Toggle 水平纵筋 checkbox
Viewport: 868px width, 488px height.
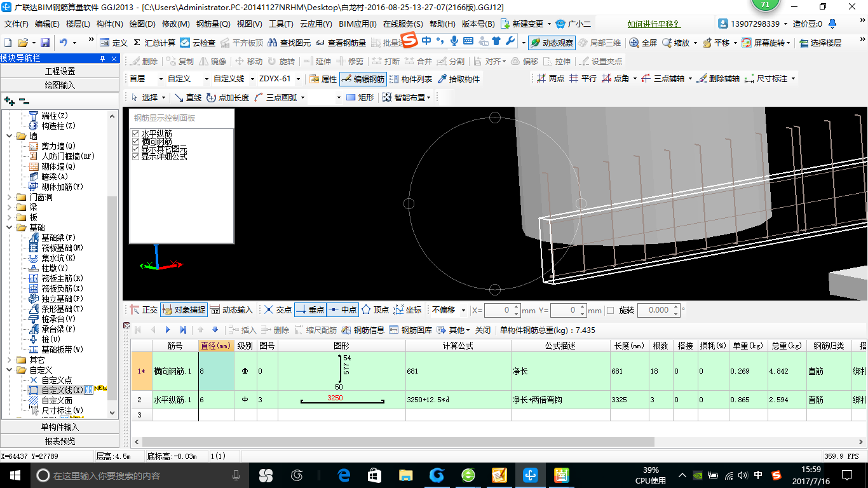point(135,134)
